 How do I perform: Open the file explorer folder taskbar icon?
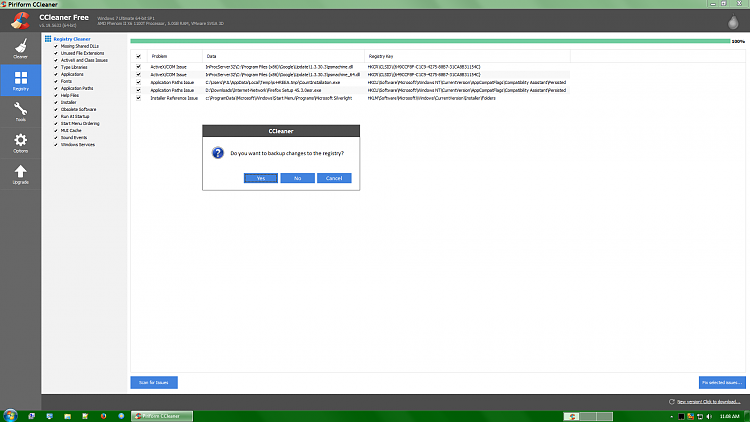click(x=67, y=416)
